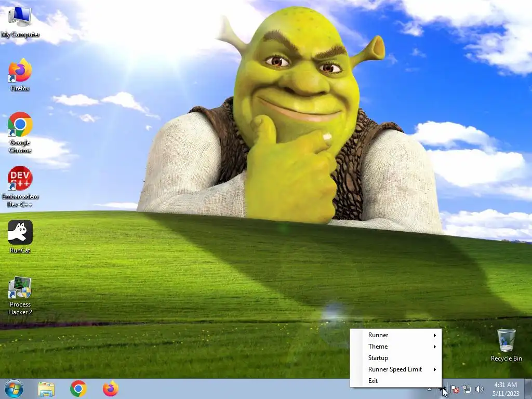Click the Show desktop button strip

pyautogui.click(x=528, y=389)
